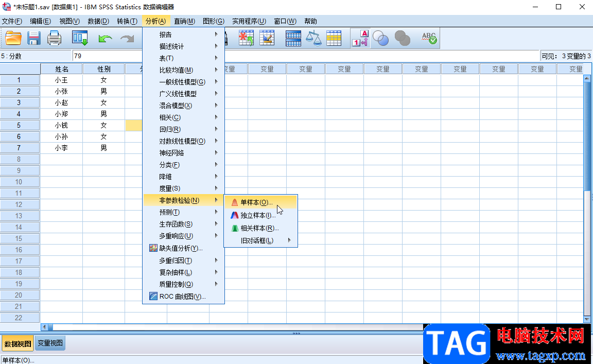Screen dimensions: 593x364
Task: Open data document folder icon
Action: [13, 38]
